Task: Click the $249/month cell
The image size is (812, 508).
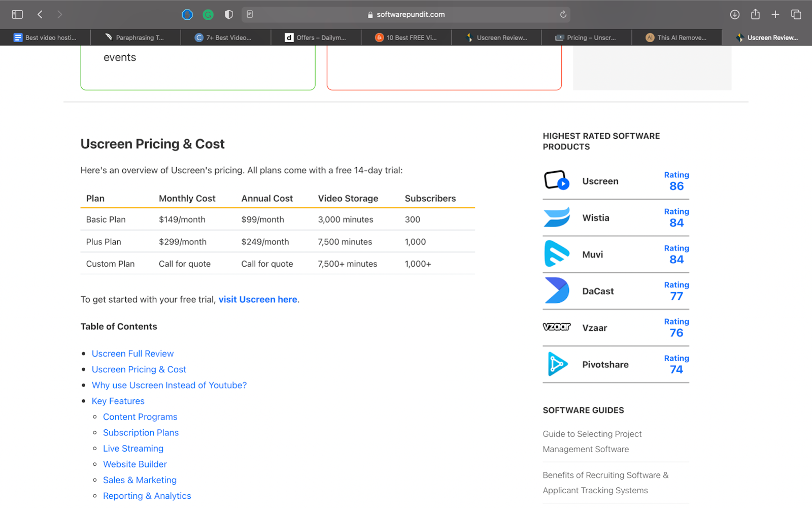Action: click(x=265, y=242)
